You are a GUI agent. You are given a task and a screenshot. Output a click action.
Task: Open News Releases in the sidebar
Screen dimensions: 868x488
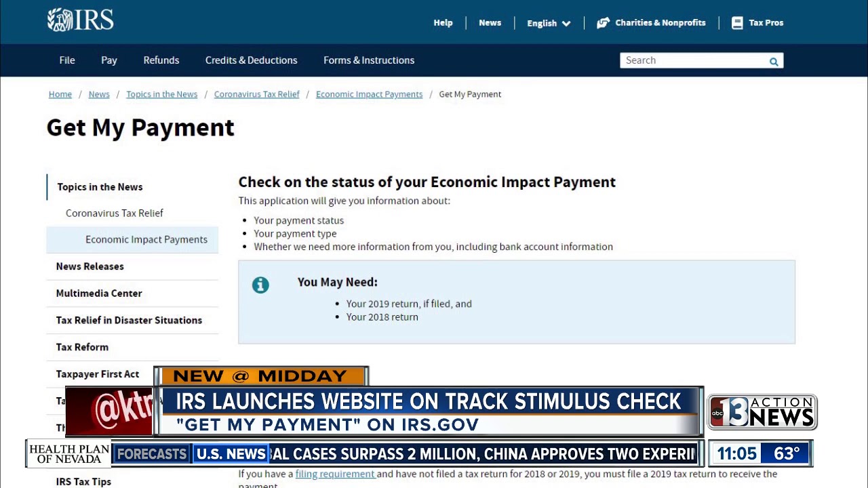(x=90, y=266)
